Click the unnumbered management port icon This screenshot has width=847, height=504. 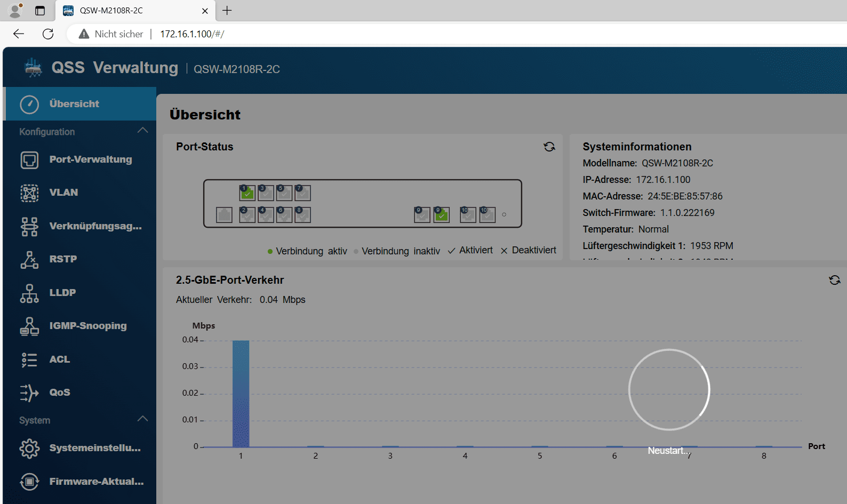click(x=224, y=215)
